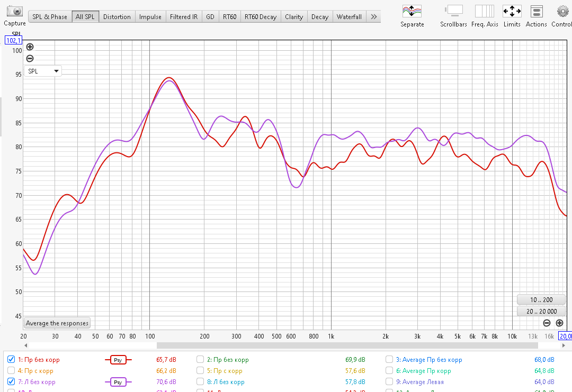
Task: Click the 68,0 dB value
Action: point(544,360)
